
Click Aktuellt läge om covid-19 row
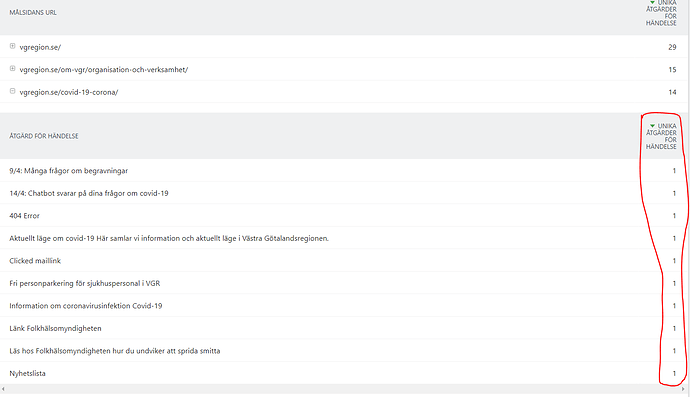pos(345,238)
